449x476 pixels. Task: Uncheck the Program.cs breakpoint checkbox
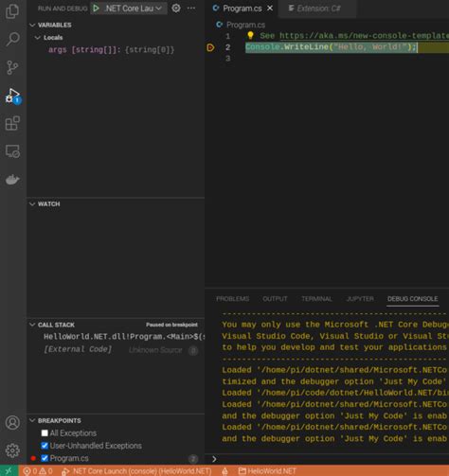tap(45, 458)
